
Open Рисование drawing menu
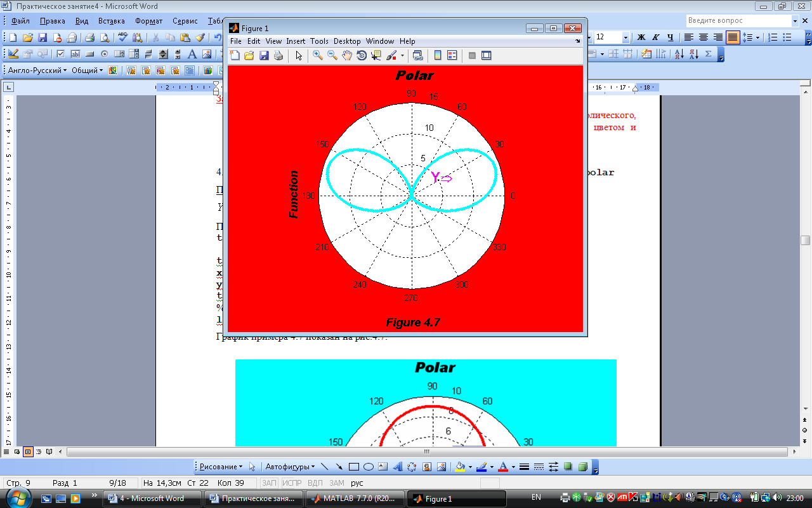[220, 467]
